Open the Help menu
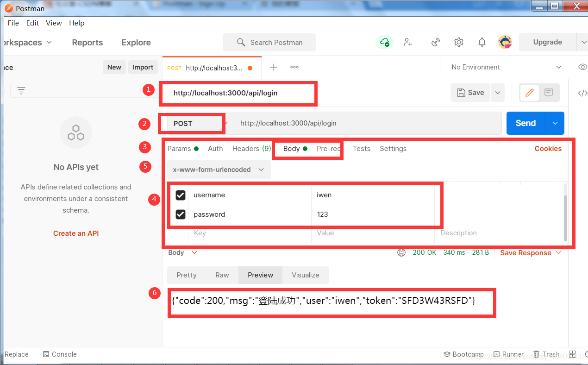The height and width of the screenshot is (365, 588). tap(77, 23)
